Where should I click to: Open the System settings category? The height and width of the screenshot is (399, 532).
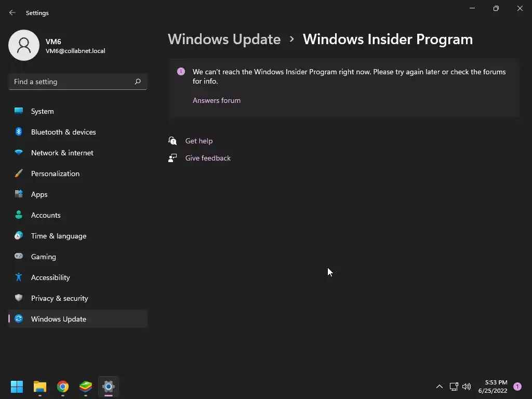78,111
